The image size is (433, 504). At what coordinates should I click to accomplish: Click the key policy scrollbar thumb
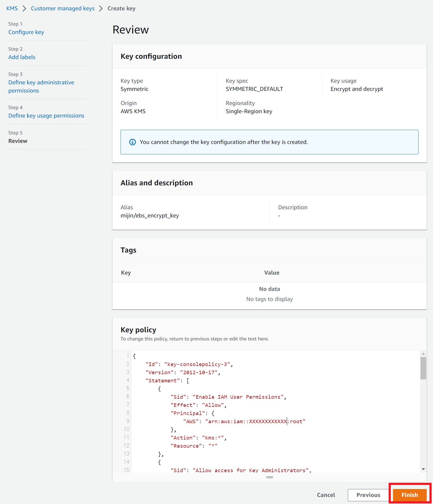[423, 368]
